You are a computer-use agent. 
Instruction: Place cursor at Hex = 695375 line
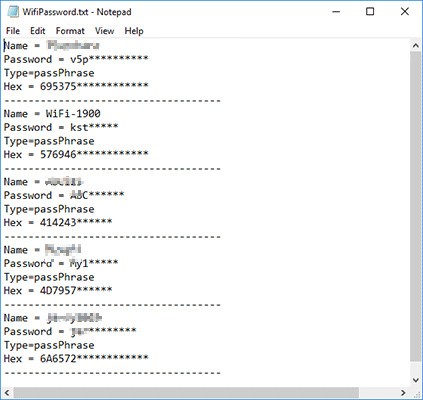pyautogui.click(x=76, y=87)
